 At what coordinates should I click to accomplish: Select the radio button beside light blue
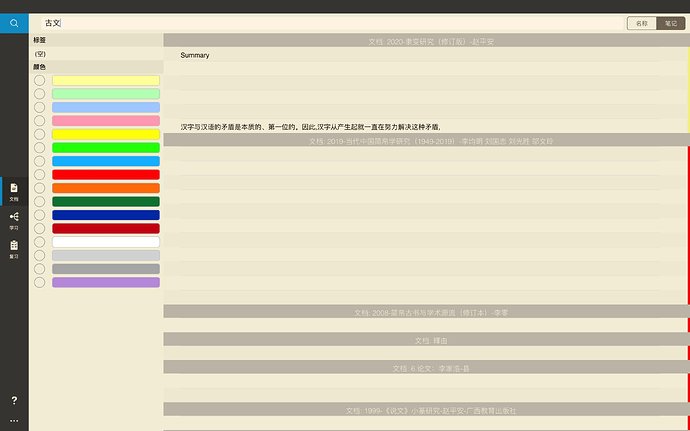point(40,107)
